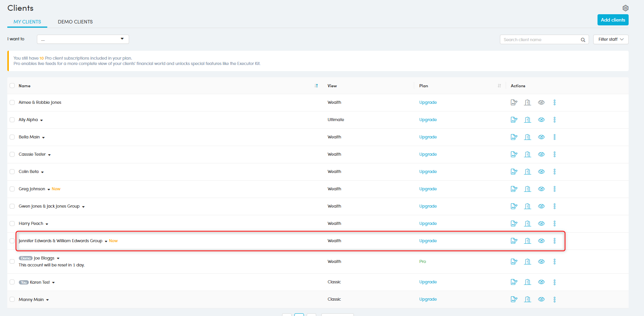Click Upgrade link for Manny Main
This screenshot has width=644, height=316.
pyautogui.click(x=428, y=299)
